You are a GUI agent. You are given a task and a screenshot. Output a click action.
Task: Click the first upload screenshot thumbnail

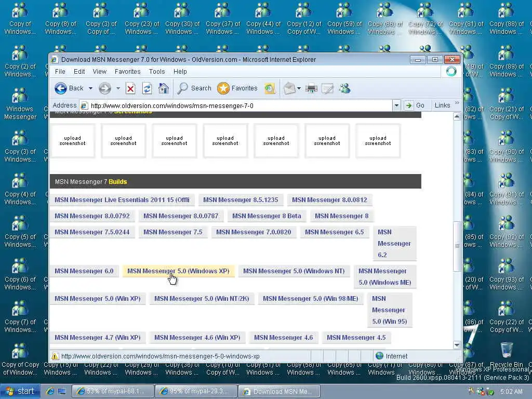point(73,141)
